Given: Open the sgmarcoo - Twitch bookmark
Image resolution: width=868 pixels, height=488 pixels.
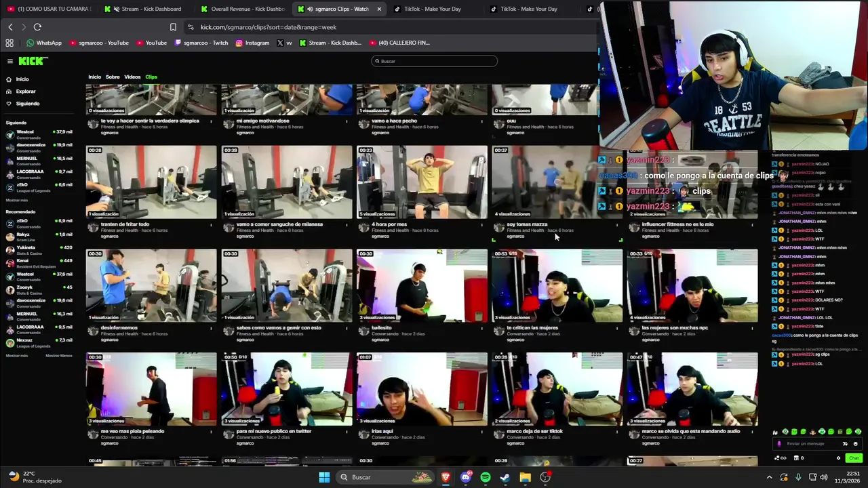Looking at the screenshot, I should point(201,43).
